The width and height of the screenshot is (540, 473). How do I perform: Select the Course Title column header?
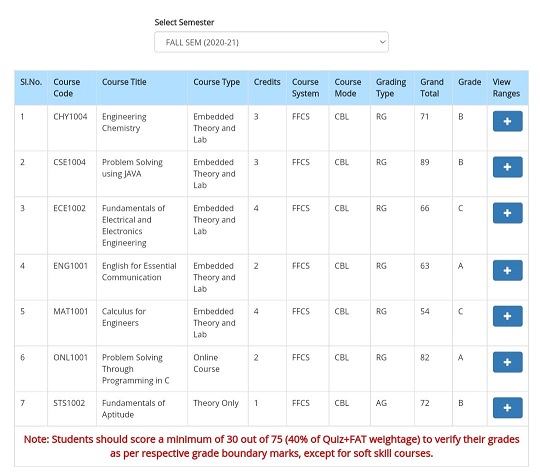point(124,82)
